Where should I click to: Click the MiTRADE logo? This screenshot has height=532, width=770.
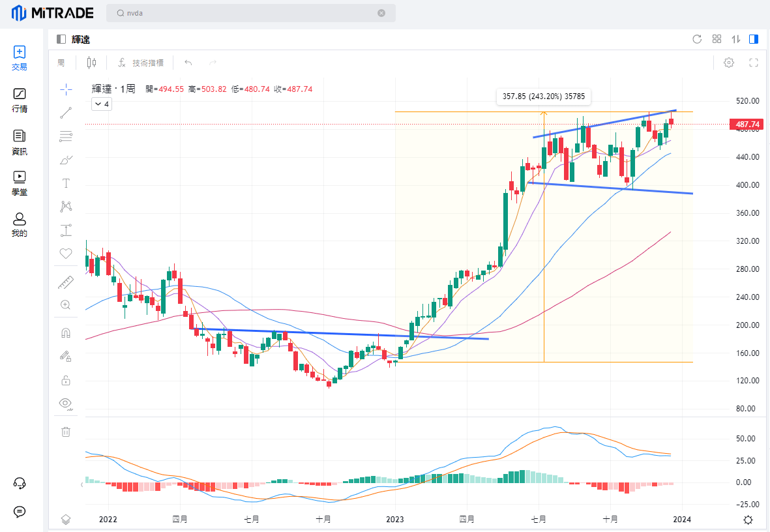(53, 13)
